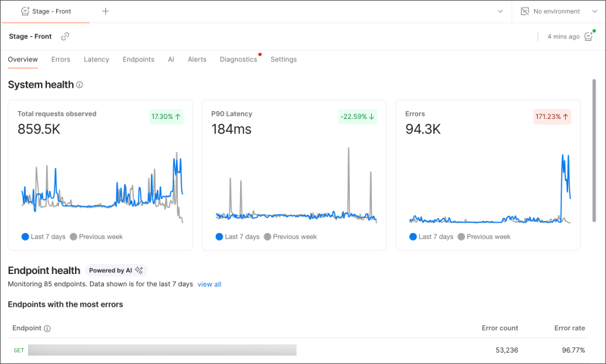Screen dimensions: 606x364
Task: Open the No environment dropdown
Action: 558,11
